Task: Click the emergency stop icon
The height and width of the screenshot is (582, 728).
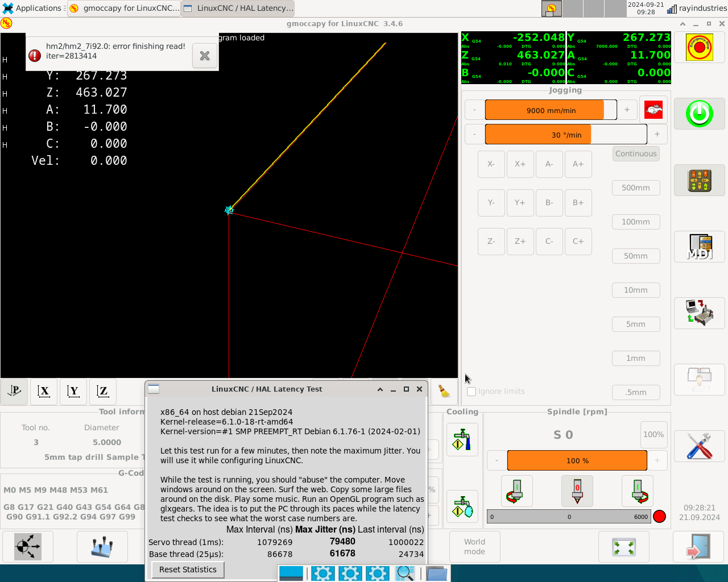Action: pos(700,47)
